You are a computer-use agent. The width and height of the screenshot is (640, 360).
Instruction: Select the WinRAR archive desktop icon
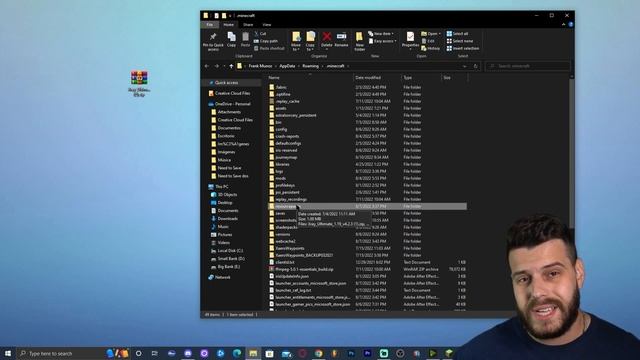(139, 83)
